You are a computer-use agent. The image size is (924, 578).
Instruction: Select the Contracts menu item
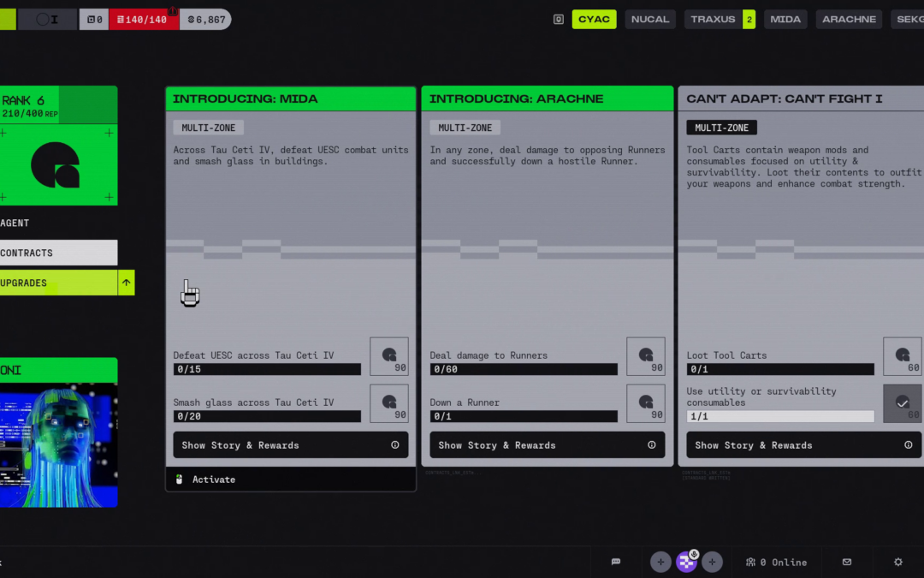tap(58, 253)
